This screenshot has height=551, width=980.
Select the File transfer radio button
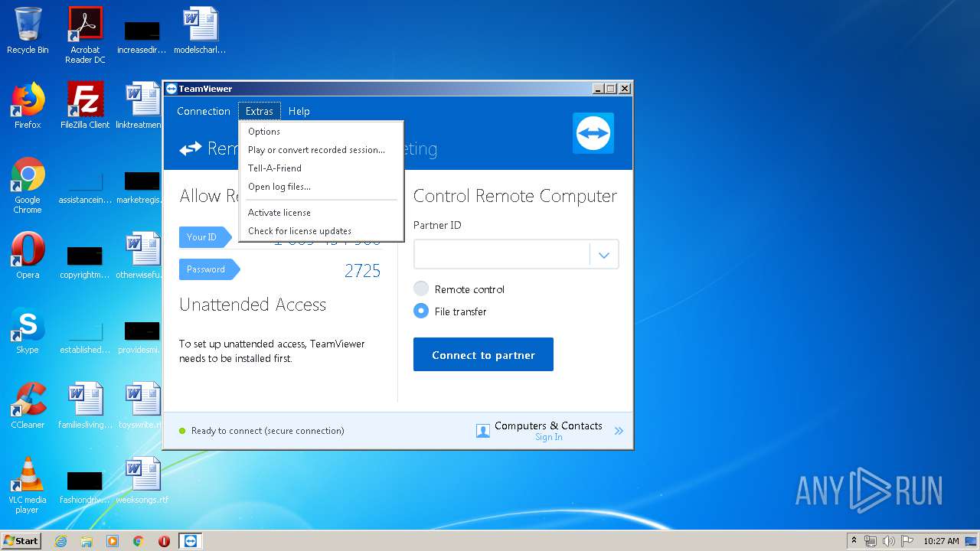(x=421, y=311)
